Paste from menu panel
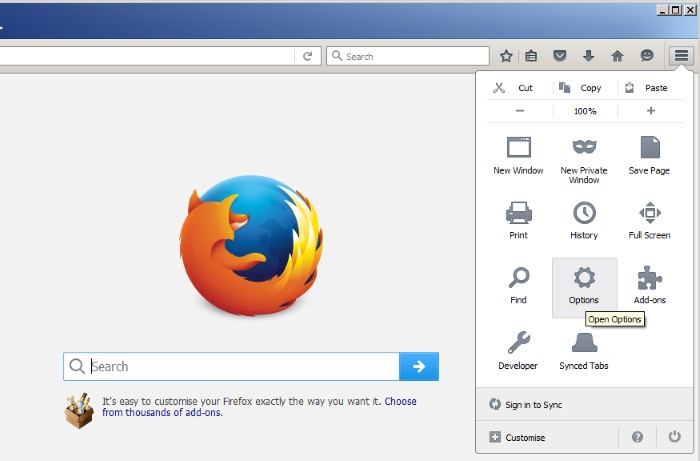Viewport: 700px width, 461px height. point(651,88)
